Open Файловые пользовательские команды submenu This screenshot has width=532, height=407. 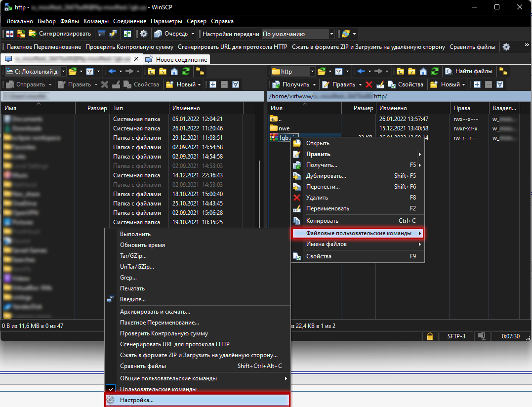pos(358,233)
